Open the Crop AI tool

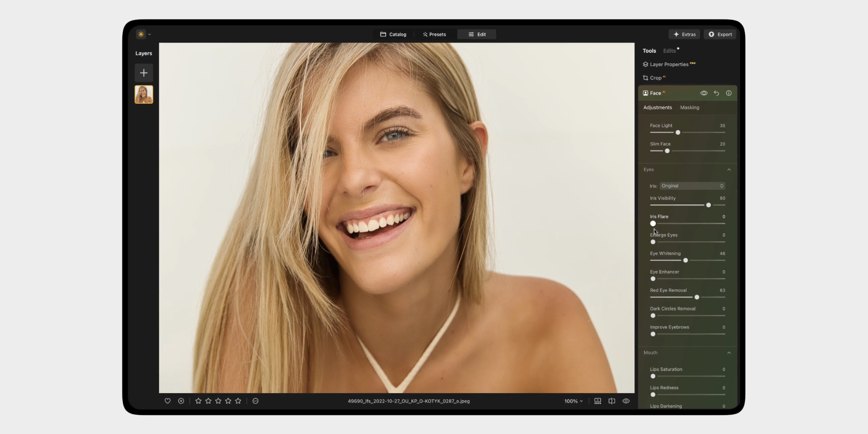tap(655, 78)
